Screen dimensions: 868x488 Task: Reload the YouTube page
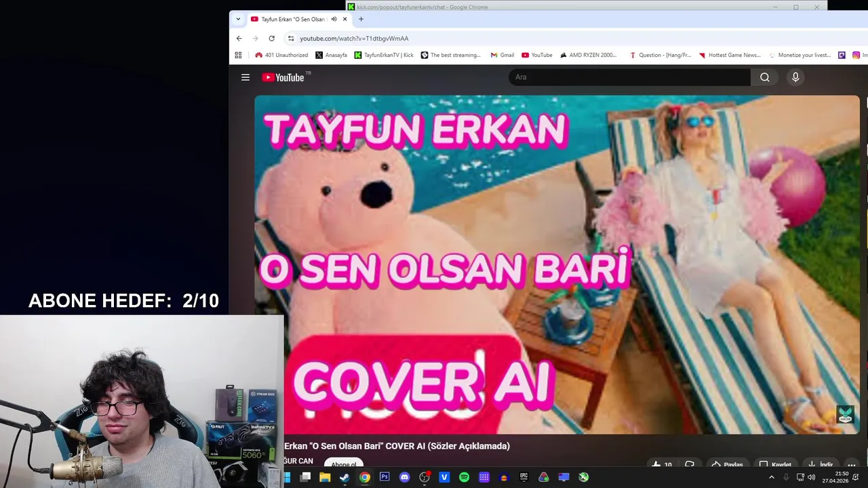tap(272, 39)
